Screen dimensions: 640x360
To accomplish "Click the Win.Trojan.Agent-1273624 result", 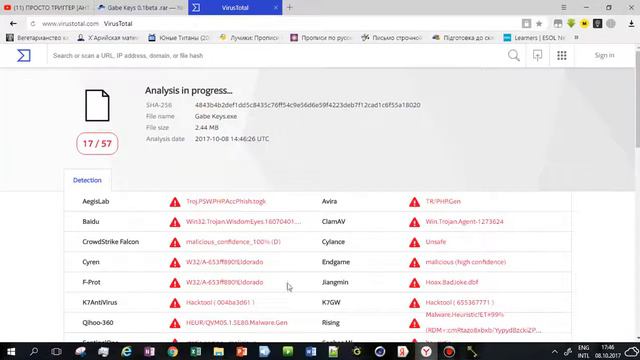I will [x=464, y=222].
